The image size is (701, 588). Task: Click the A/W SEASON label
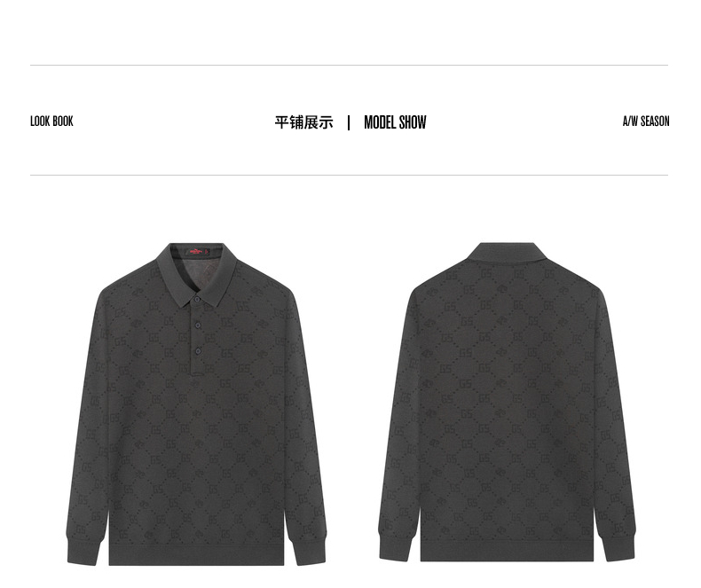[646, 122]
